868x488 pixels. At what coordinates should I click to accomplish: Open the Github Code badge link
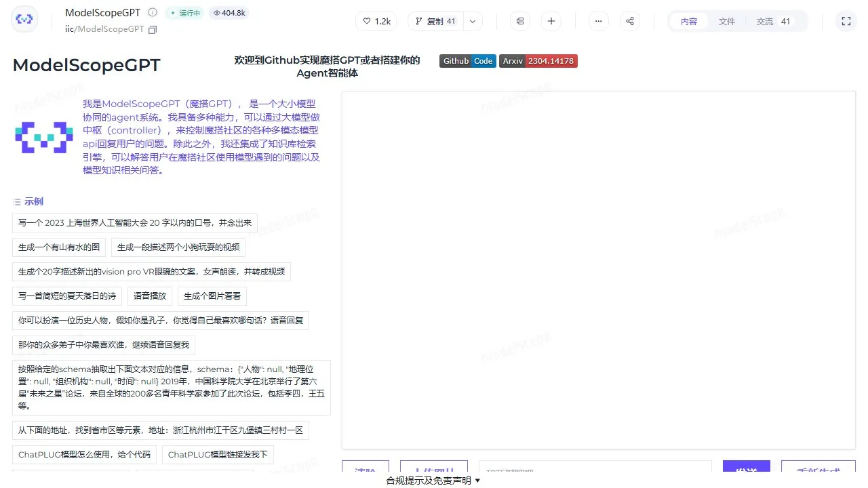click(468, 61)
